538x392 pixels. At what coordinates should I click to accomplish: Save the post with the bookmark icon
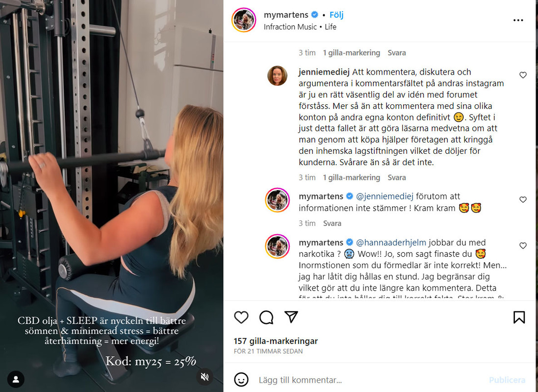[519, 317]
